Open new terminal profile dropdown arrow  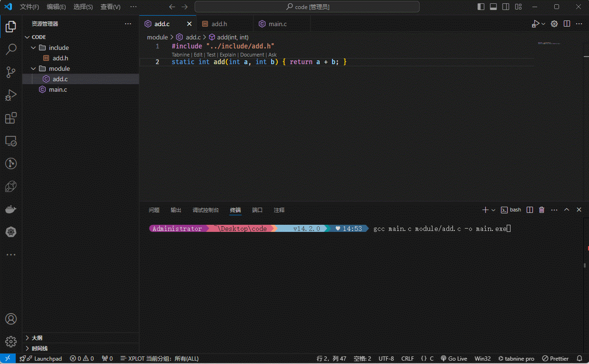[x=493, y=210]
